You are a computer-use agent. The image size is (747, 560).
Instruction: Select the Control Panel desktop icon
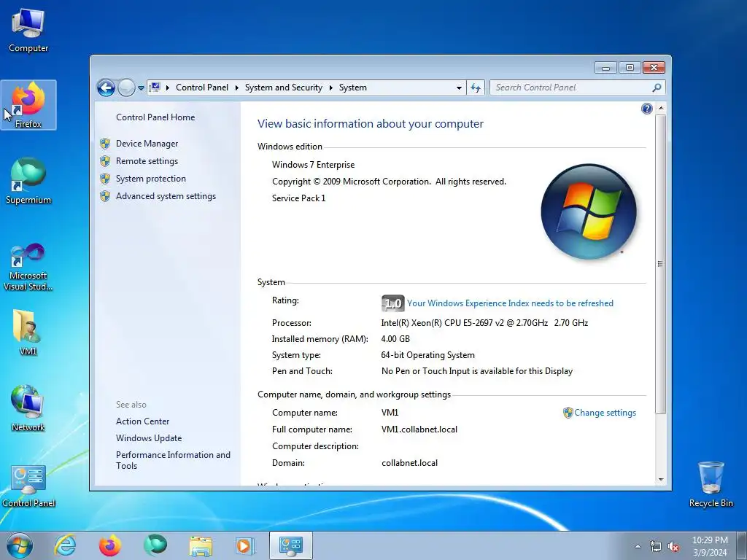click(28, 486)
